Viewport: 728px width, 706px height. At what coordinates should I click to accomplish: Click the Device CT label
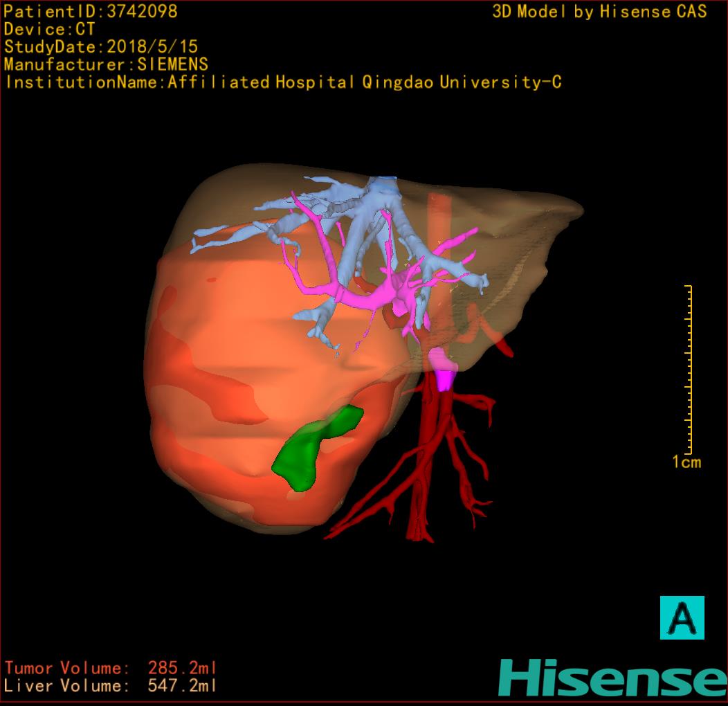(x=49, y=29)
